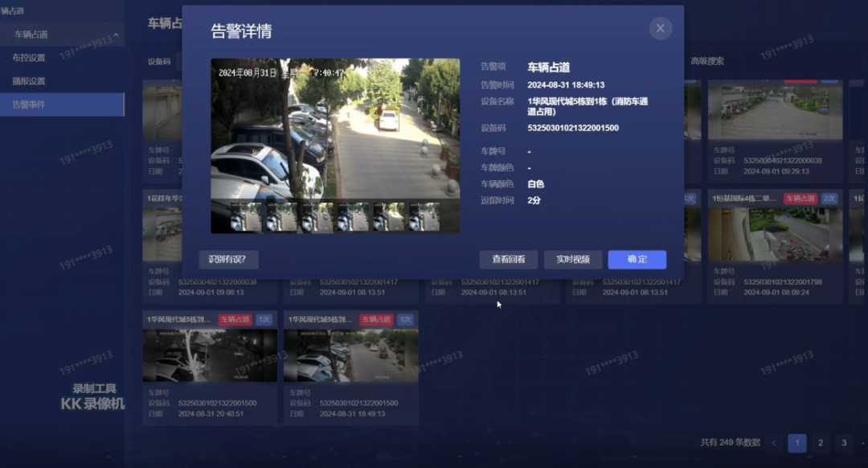Select page 1 in pagination
The width and height of the screenshot is (868, 468).
pyautogui.click(x=796, y=442)
